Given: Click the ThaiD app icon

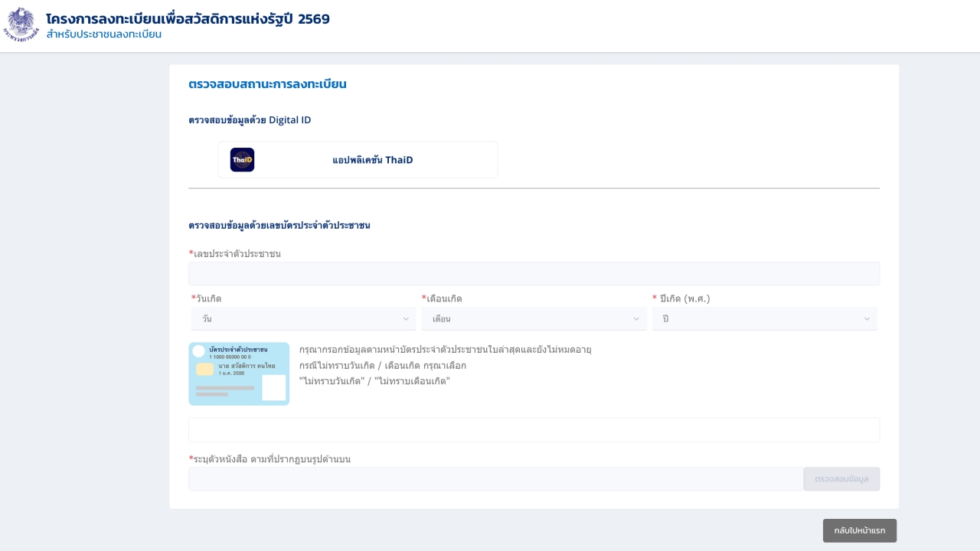Looking at the screenshot, I should pos(242,160).
